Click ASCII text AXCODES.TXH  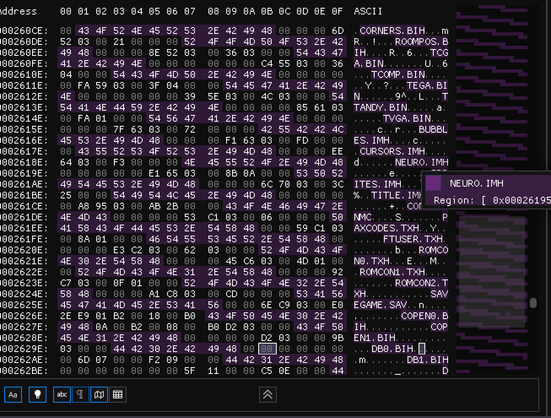386,228
